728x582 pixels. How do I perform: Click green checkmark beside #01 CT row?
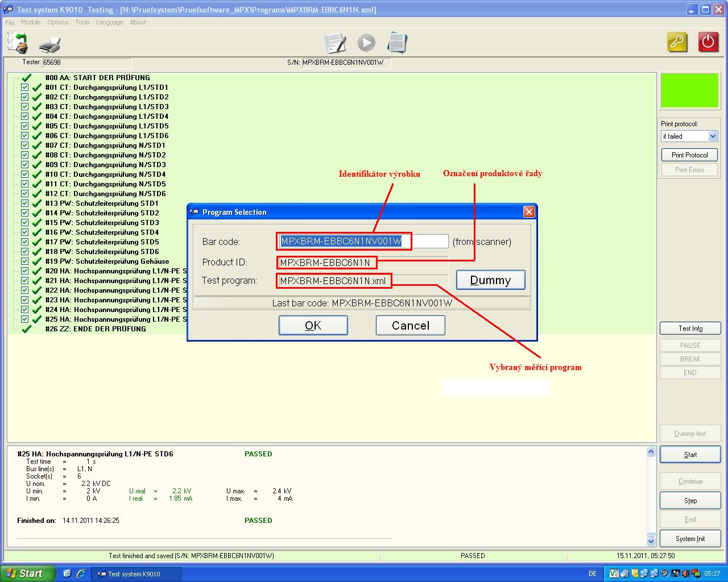pyautogui.click(x=37, y=88)
